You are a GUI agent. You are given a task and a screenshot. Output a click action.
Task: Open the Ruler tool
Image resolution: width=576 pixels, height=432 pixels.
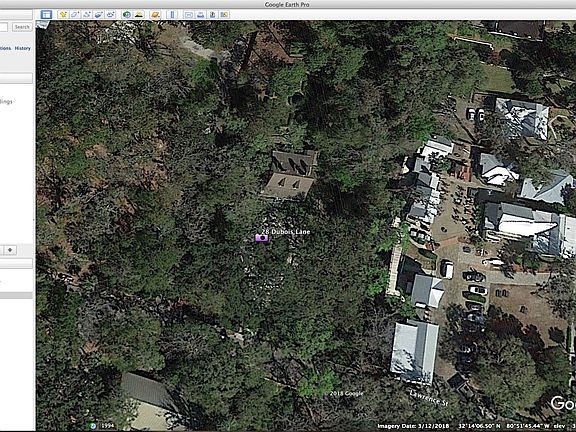pyautogui.click(x=172, y=15)
